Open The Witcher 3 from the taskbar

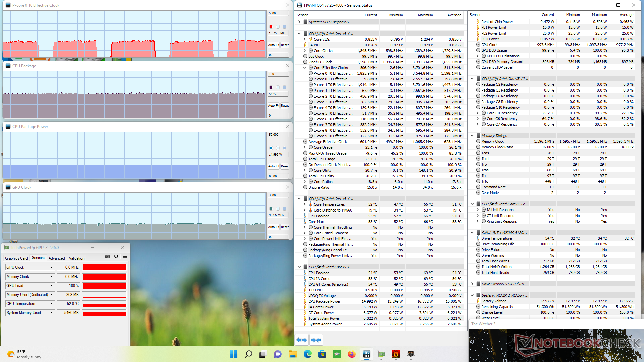[411, 354]
